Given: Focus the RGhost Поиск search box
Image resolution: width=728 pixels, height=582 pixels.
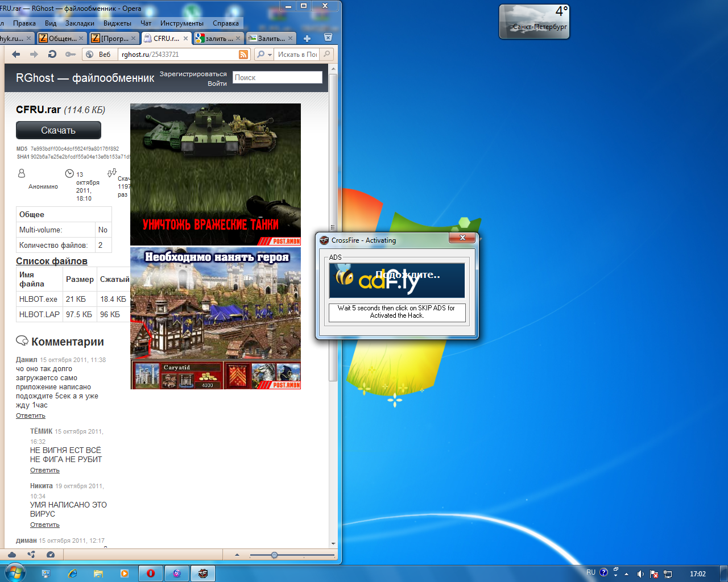Looking at the screenshot, I should (278, 77).
